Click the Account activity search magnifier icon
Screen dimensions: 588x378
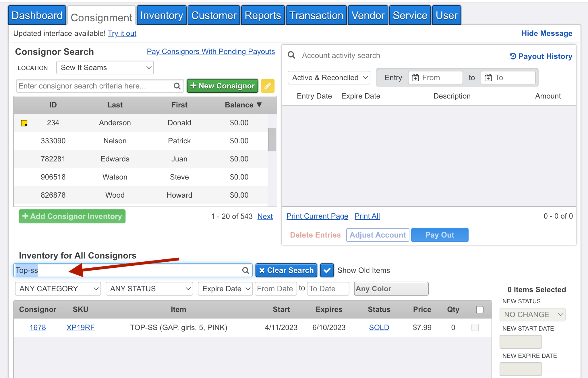[291, 55]
